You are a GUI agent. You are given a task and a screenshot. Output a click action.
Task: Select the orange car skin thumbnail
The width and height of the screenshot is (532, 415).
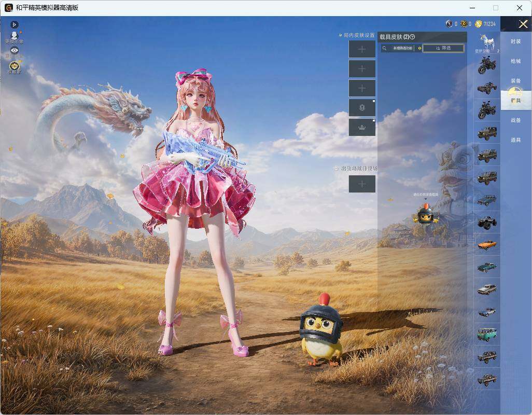coord(487,245)
